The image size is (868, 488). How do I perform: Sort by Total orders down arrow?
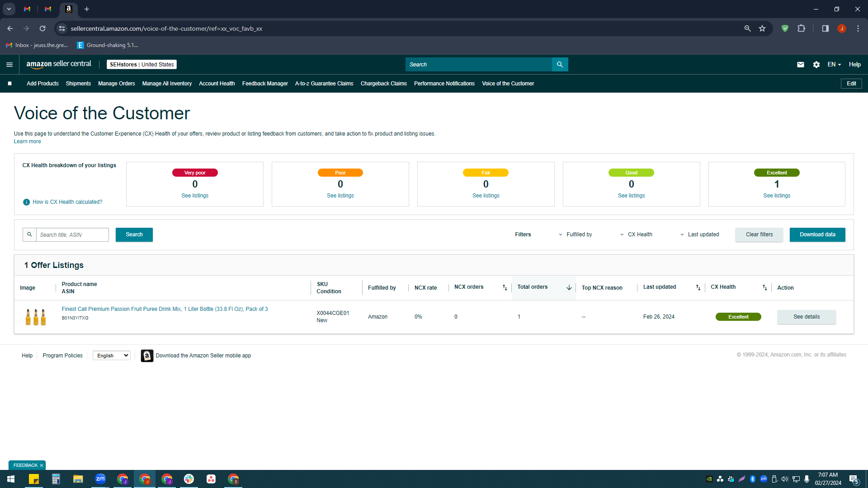(569, 288)
